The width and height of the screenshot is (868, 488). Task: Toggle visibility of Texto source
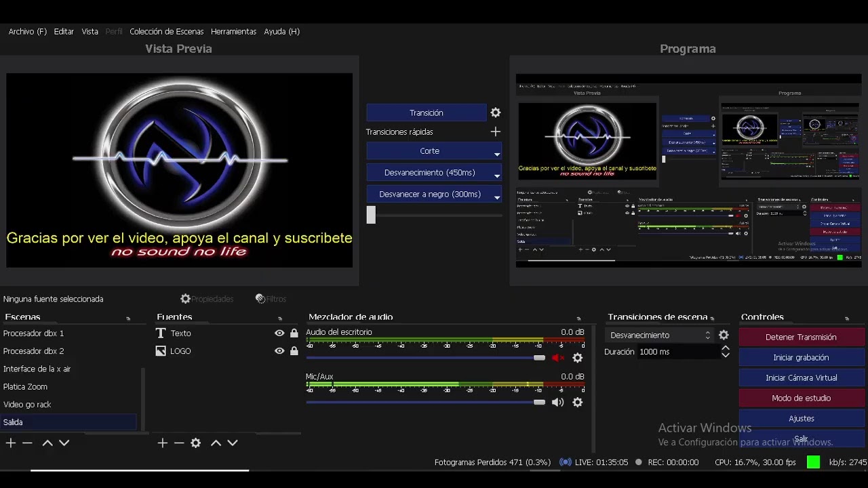pyautogui.click(x=279, y=333)
